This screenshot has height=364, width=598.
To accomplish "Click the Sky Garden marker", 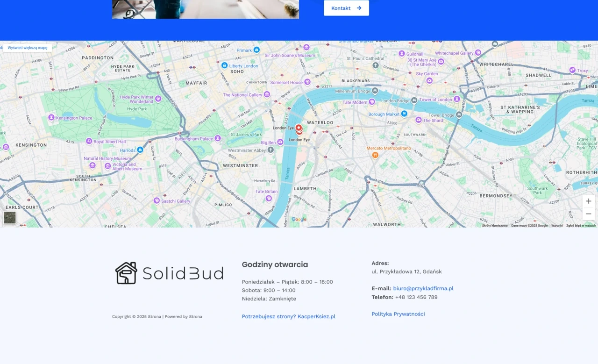I will click(429, 80).
